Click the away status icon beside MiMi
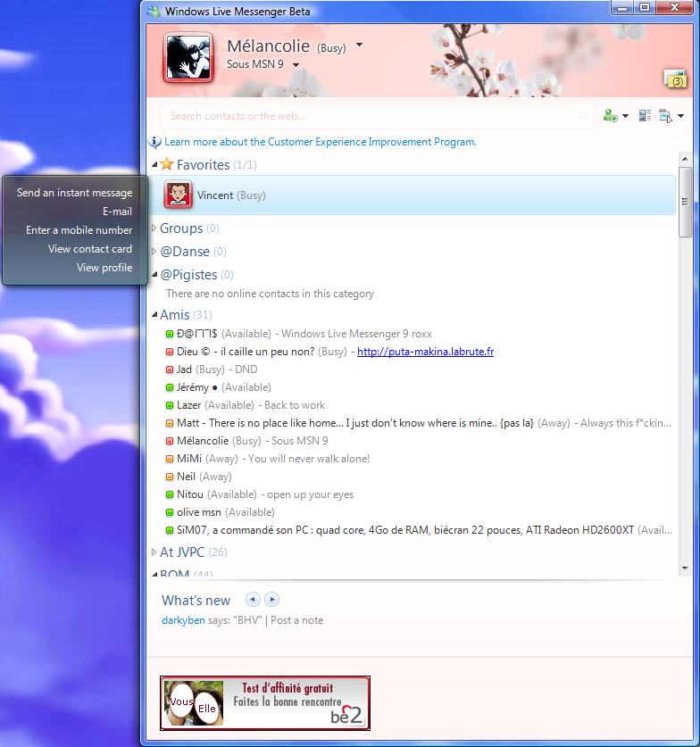 [169, 459]
